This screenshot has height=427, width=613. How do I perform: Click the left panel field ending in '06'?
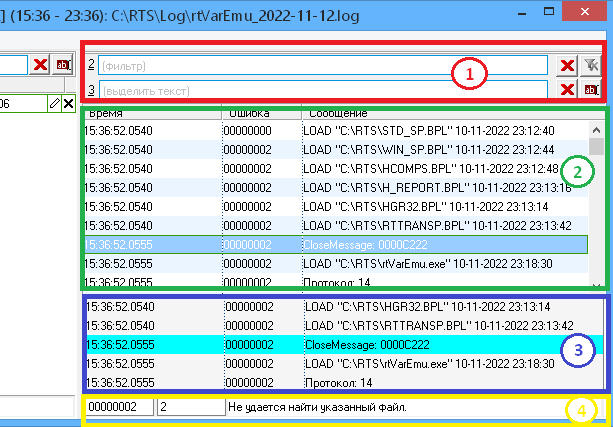click(x=23, y=104)
